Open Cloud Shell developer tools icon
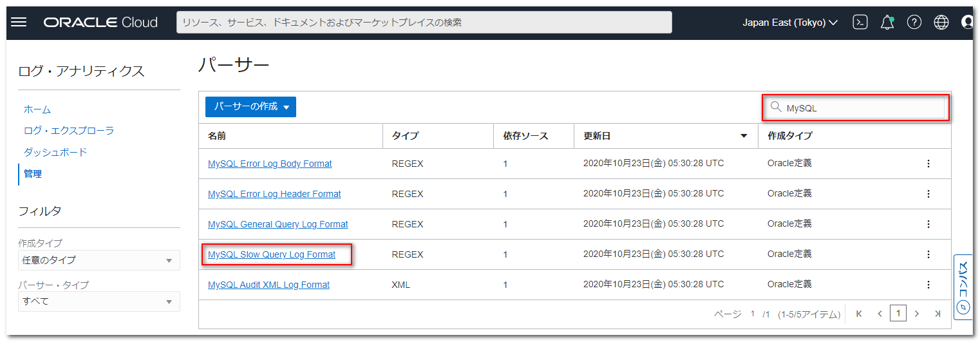This screenshot has height=342, width=980. click(860, 22)
